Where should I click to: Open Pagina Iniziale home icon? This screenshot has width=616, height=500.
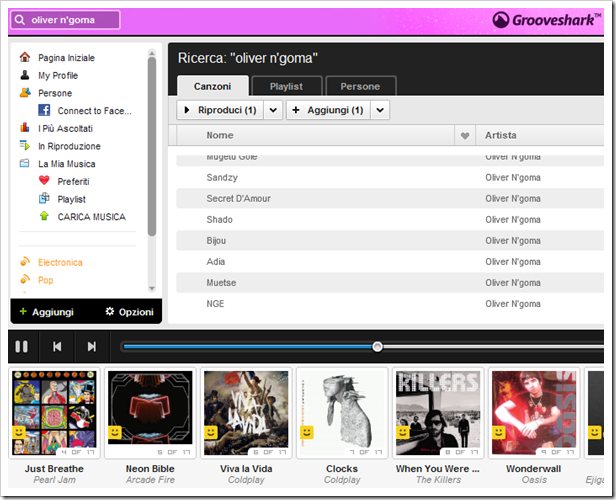point(25,57)
